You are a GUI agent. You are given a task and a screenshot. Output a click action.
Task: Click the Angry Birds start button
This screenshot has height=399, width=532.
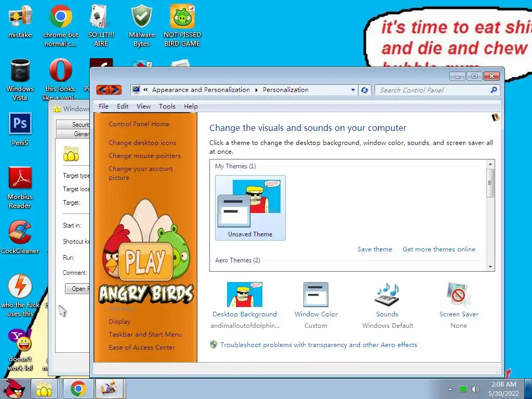coord(14,388)
